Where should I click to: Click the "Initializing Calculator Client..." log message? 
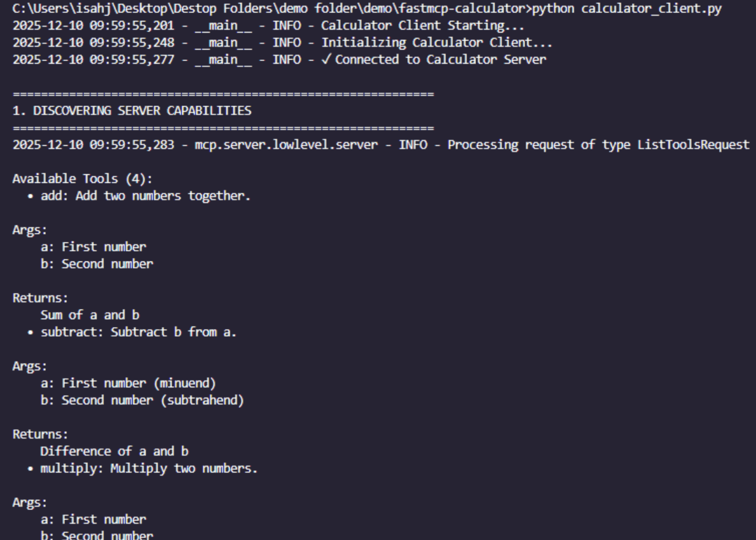coord(437,43)
